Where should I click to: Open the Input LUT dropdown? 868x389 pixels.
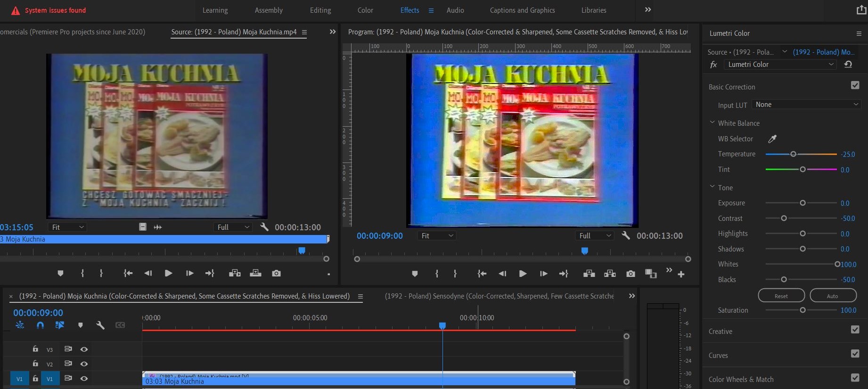click(807, 105)
